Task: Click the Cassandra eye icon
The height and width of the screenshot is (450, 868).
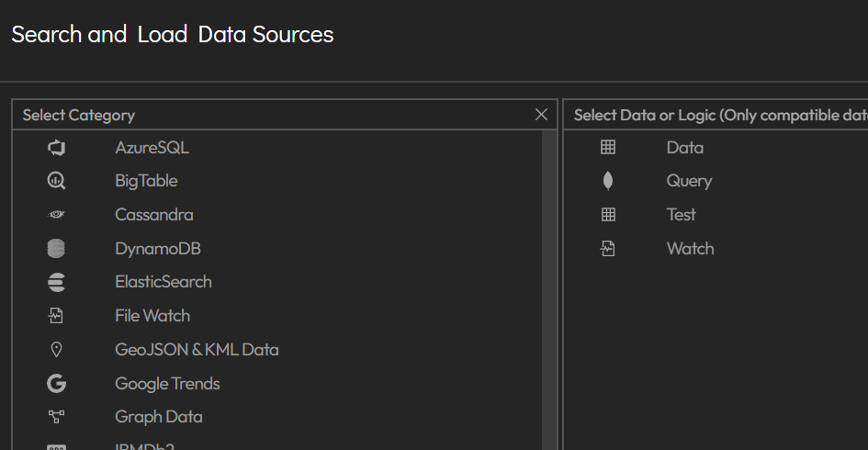Action: [x=56, y=215]
